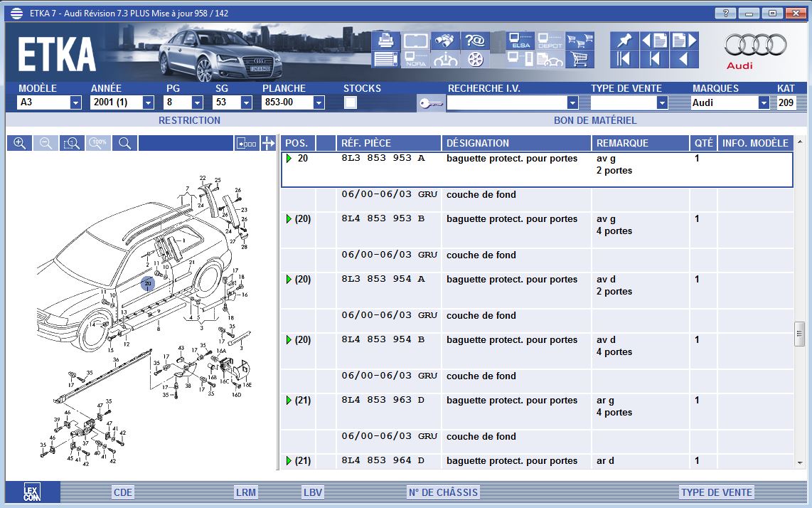
Task: Select the RESTRICTION tab
Action: point(189,120)
